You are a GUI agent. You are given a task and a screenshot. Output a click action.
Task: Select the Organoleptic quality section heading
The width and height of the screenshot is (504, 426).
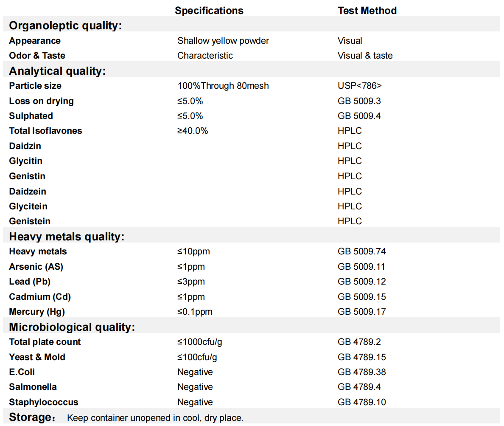65,26
